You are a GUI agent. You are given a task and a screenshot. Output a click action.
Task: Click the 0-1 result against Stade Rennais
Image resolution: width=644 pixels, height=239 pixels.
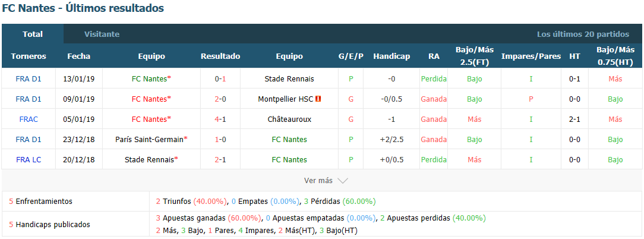coord(220,79)
